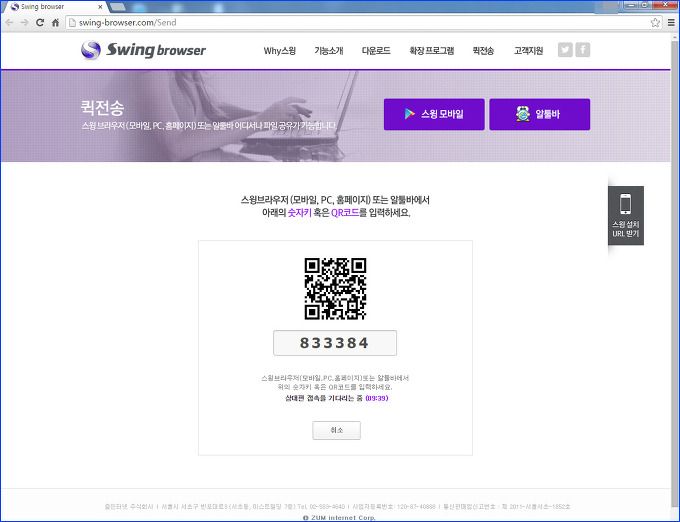Open the 스윙 설치 URL 받기 side panel

626,215
